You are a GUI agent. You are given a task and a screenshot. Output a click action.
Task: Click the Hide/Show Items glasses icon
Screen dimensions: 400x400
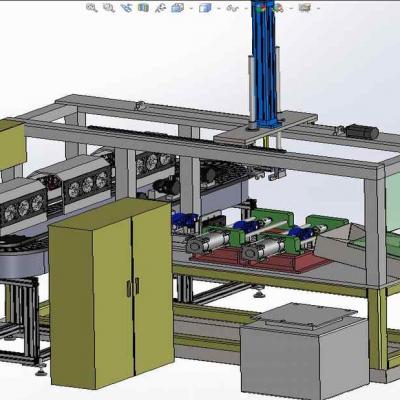232,8
